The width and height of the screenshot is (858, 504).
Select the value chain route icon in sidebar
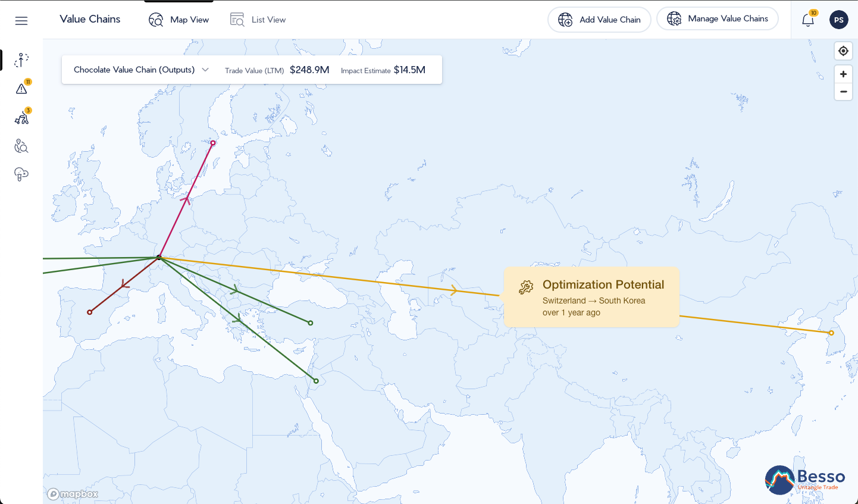[21, 60]
